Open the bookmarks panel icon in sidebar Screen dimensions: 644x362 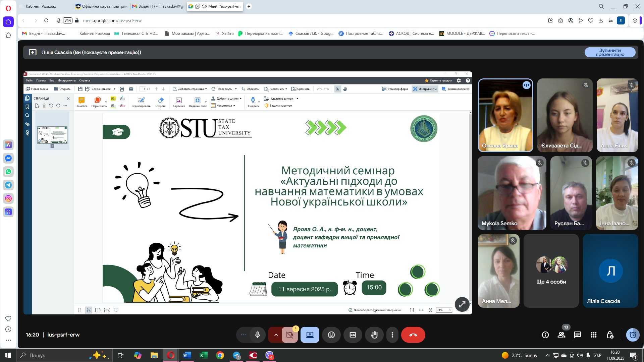[x=28, y=107]
